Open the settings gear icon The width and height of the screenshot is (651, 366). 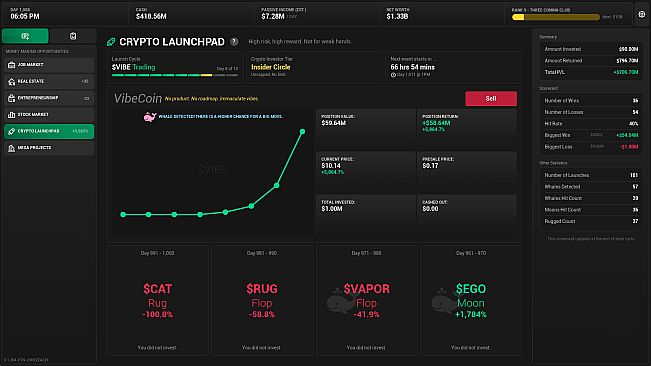(x=641, y=15)
